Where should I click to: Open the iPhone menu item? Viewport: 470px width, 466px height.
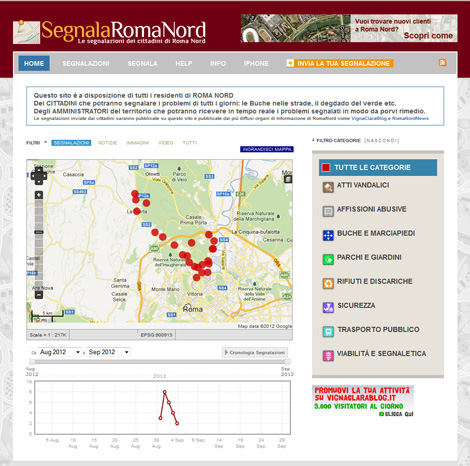256,63
